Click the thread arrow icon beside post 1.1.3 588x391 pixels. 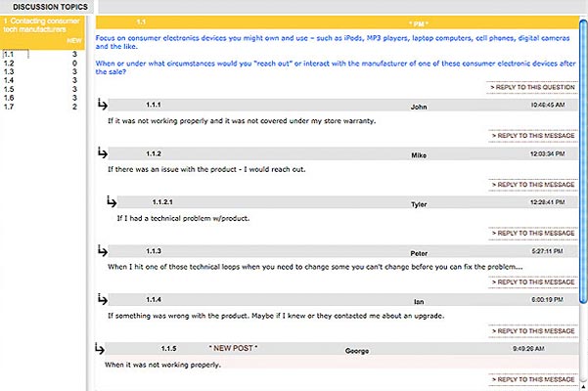pos(104,251)
